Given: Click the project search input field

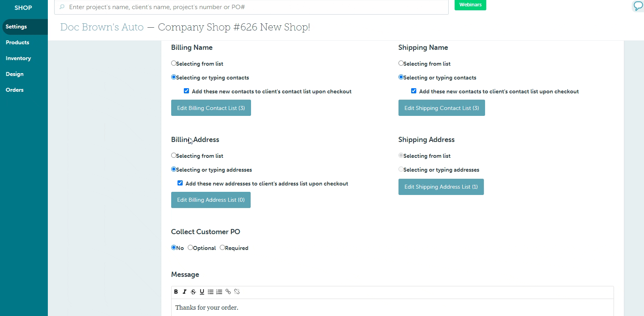Looking at the screenshot, I should 253,7.
